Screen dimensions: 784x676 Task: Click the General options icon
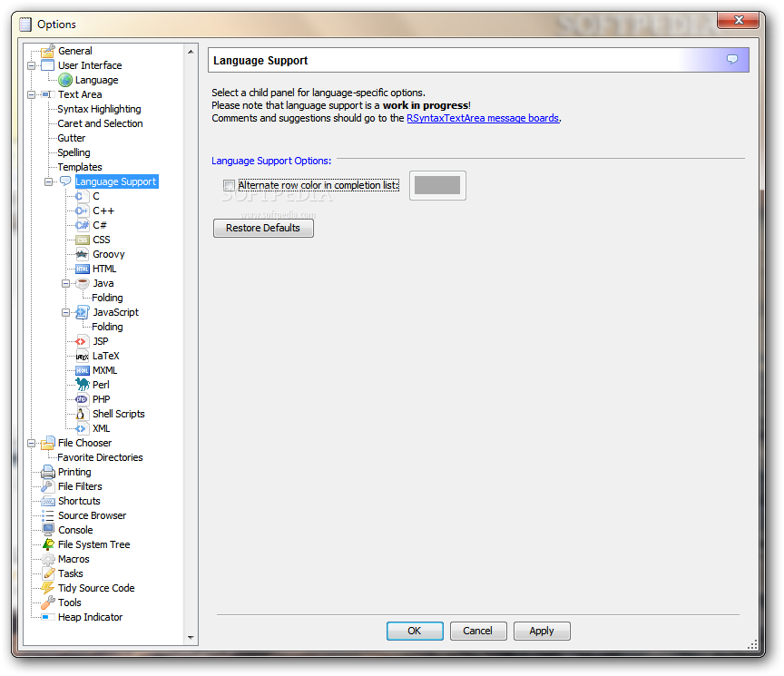[47, 51]
